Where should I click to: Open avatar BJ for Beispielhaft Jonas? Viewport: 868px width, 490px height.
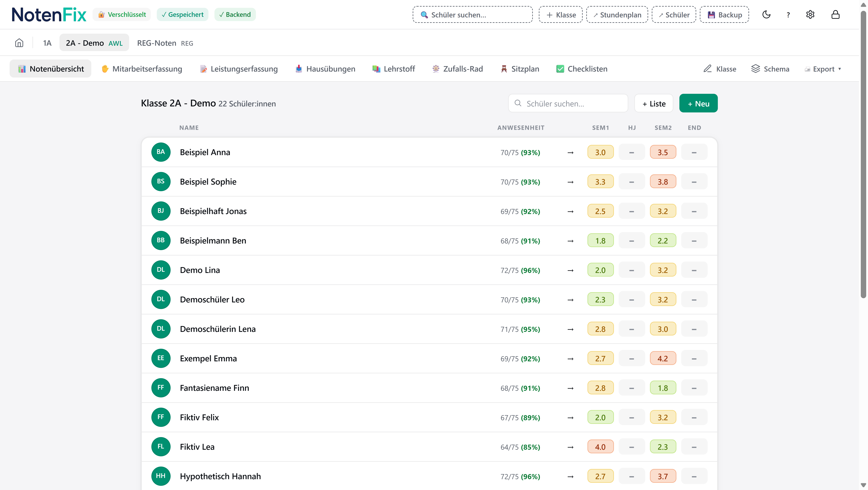tap(161, 211)
